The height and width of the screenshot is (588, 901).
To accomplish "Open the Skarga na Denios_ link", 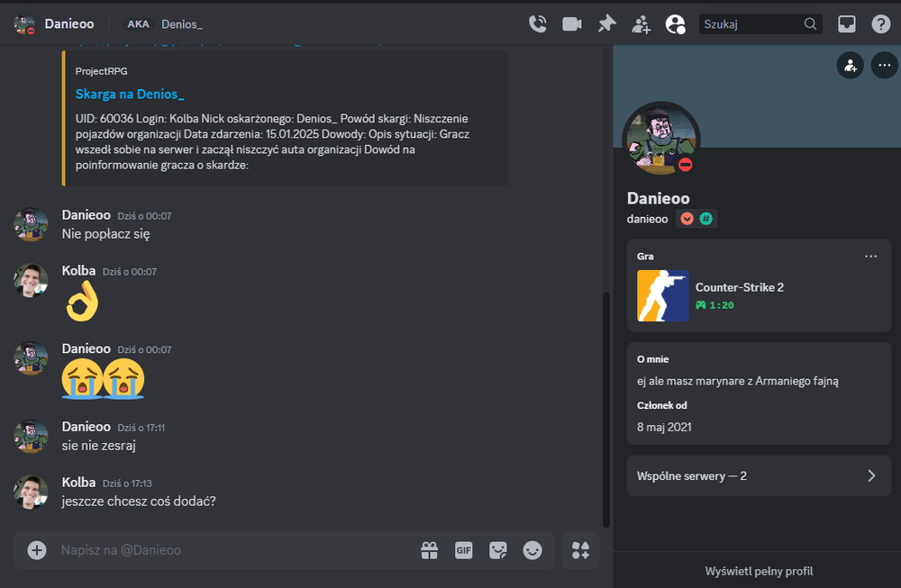I will 130,95.
